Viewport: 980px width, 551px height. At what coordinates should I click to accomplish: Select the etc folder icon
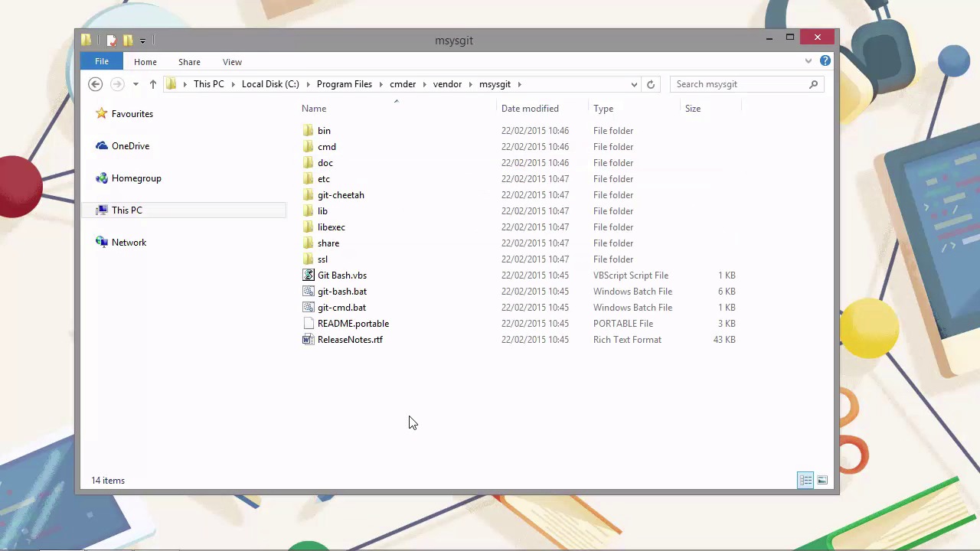(309, 179)
